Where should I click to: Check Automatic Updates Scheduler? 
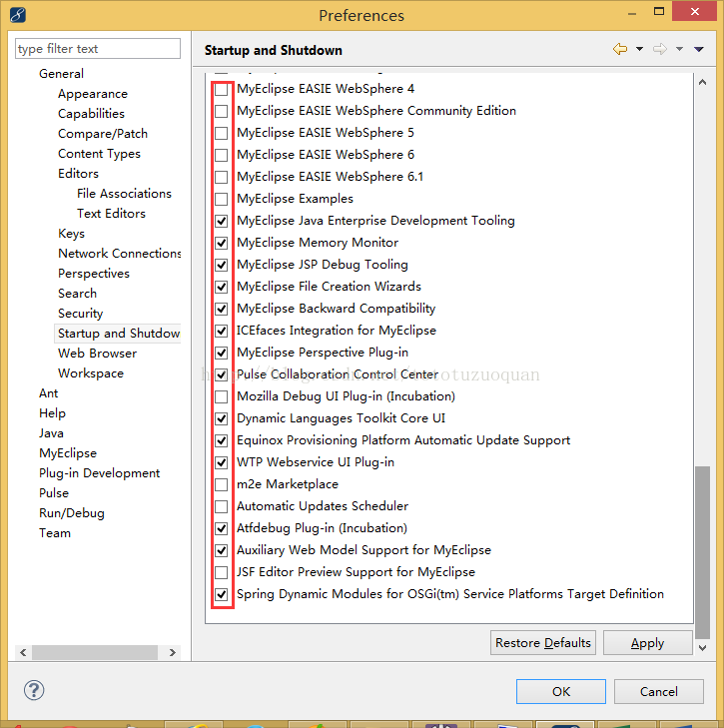pos(222,506)
